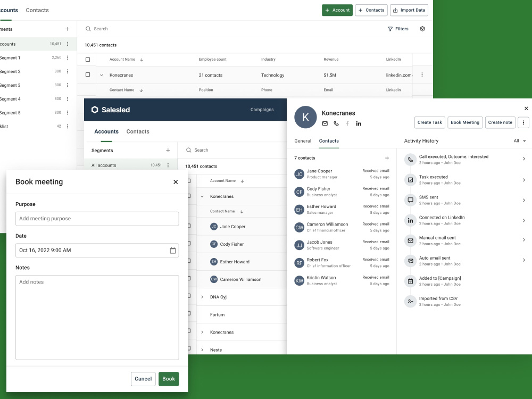
Task: Open options menu for Segment 5
Action: click(68, 113)
